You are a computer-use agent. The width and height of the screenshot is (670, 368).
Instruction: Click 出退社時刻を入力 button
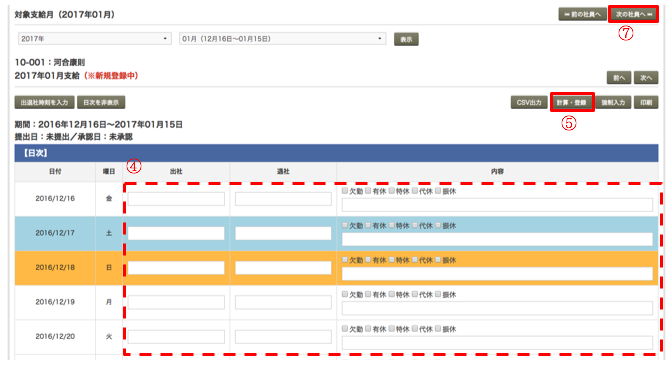pyautogui.click(x=44, y=103)
